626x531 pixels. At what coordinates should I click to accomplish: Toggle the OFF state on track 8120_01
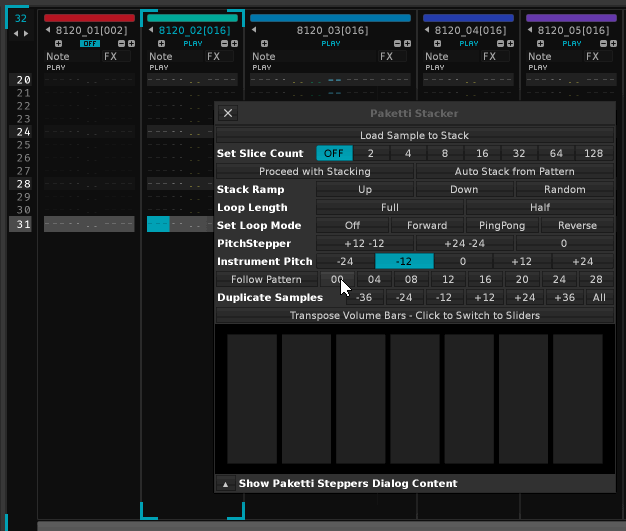pos(90,44)
